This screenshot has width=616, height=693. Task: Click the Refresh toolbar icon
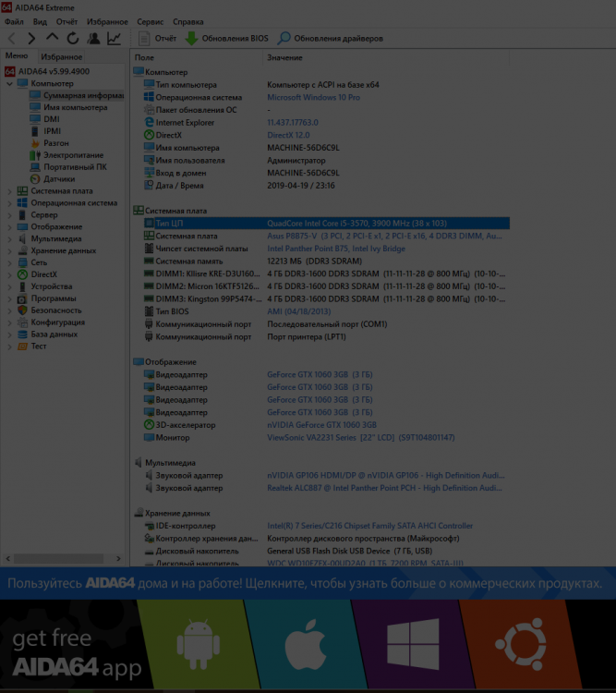72,39
